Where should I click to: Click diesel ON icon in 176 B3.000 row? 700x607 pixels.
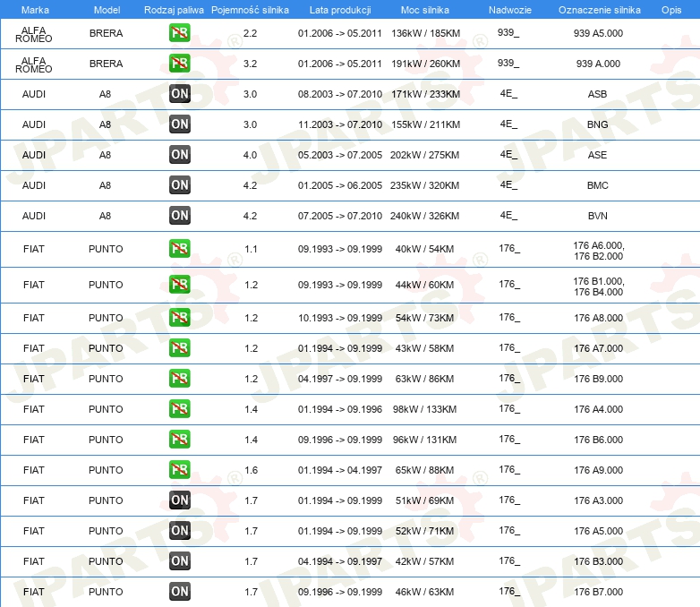point(180,560)
